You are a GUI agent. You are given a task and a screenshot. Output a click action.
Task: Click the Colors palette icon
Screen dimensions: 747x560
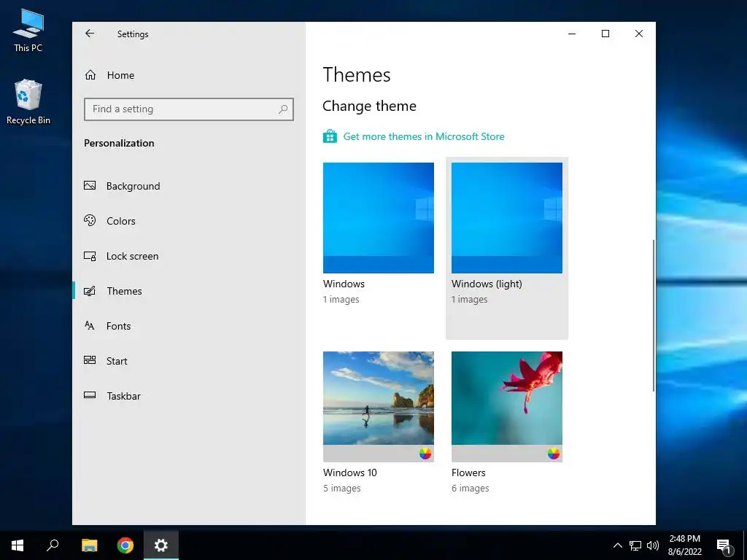[90, 220]
